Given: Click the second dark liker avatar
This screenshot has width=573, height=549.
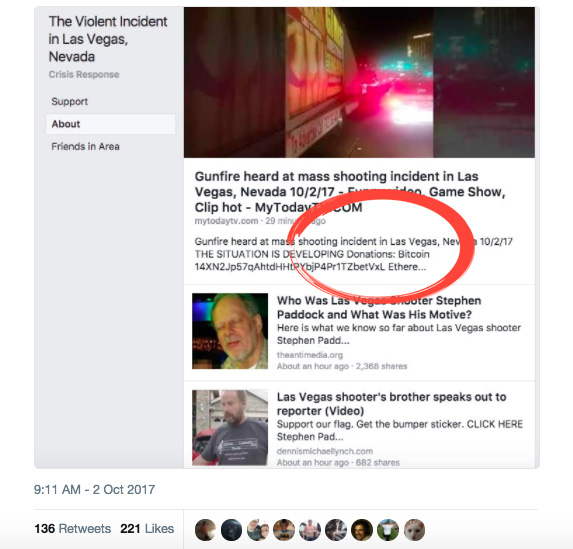Looking at the screenshot, I should pyautogui.click(x=231, y=530).
